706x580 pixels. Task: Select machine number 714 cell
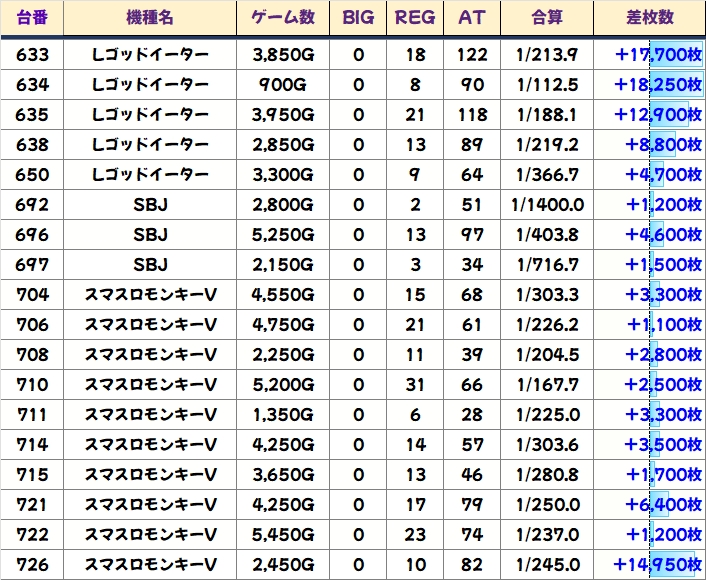(x=32, y=445)
